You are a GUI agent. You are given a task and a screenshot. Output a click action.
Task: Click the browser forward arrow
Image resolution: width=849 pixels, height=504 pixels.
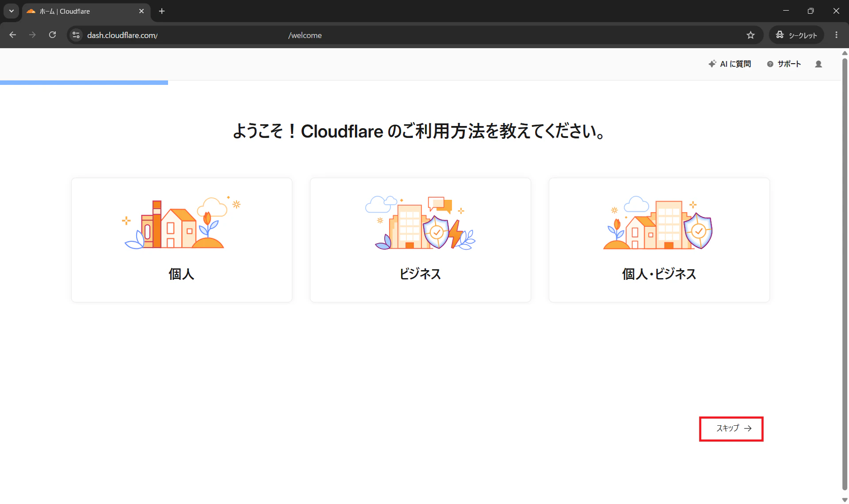32,35
